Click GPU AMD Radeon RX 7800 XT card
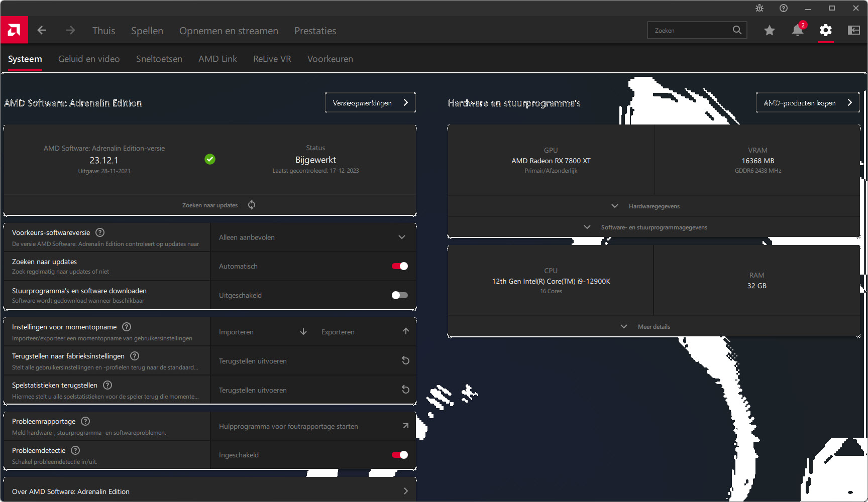868x502 pixels. click(551, 160)
